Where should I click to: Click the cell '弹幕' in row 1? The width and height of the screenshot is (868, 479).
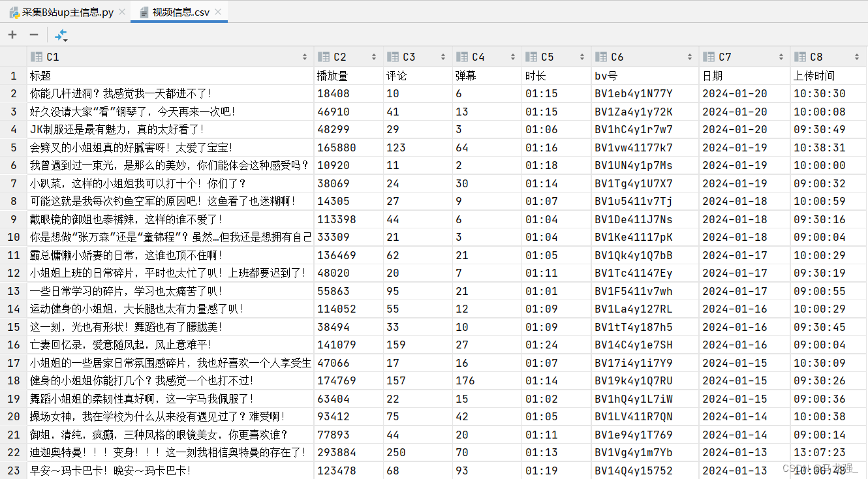[487, 76]
